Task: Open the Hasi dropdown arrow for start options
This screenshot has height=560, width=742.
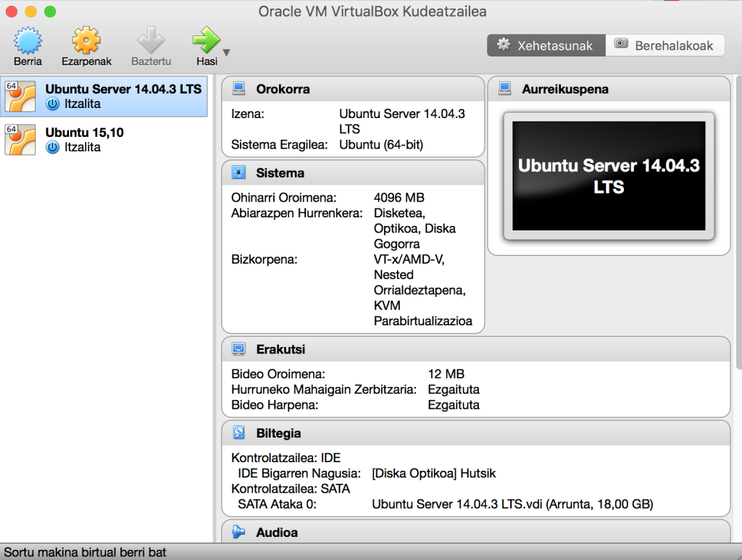Action: pyautogui.click(x=225, y=51)
